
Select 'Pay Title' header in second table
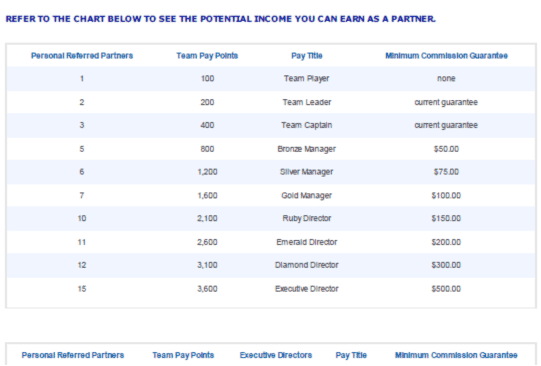point(351,355)
